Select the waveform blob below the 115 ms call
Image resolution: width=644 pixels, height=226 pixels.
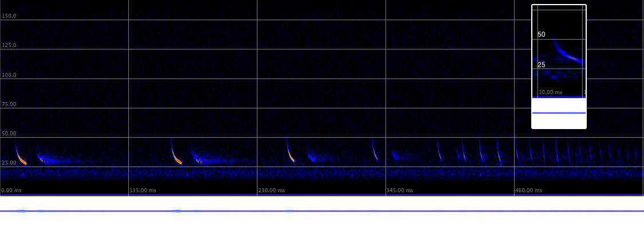pyautogui.click(x=177, y=211)
